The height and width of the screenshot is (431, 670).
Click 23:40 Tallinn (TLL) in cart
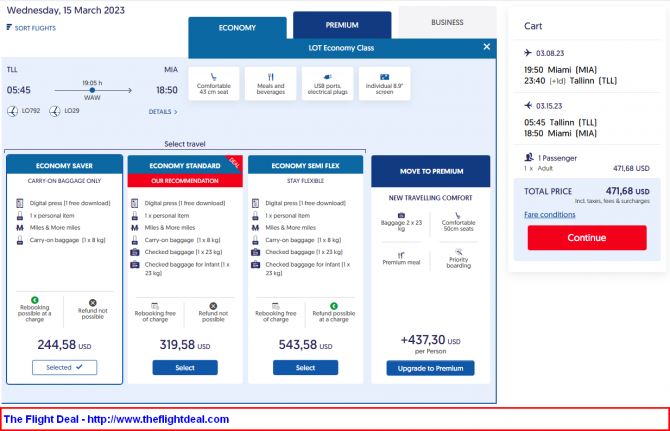tap(570, 81)
